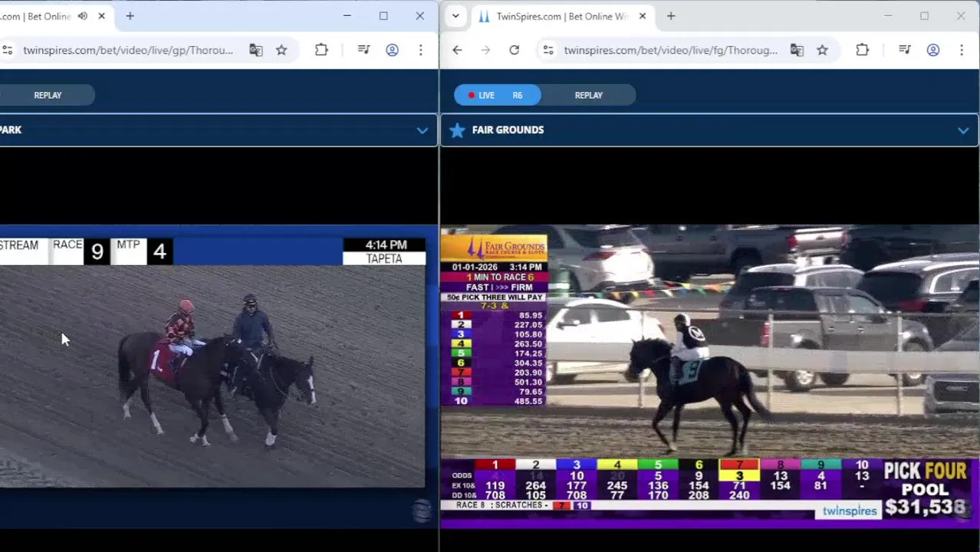Viewport: 980px width, 552px height.
Task: Bookmark the page with the left window's star
Action: click(x=281, y=50)
